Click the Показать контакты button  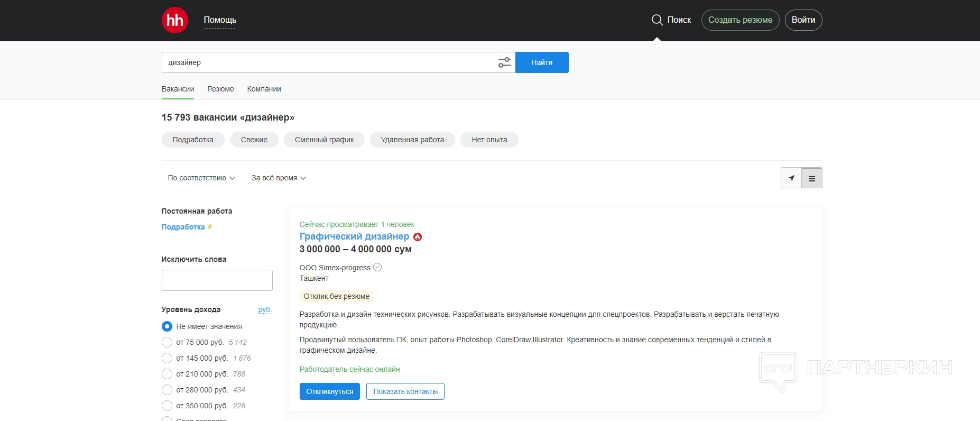[x=405, y=391]
